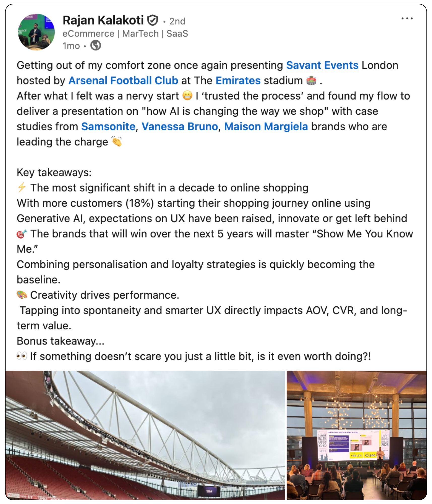
Task: Follow the Emirates mention link
Action: (238, 81)
